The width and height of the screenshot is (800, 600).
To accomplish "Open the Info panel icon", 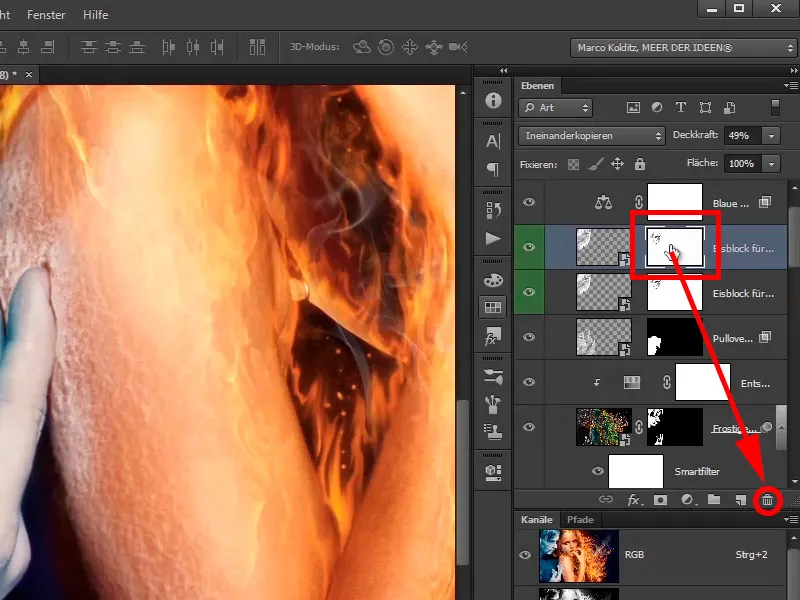I will [x=493, y=101].
